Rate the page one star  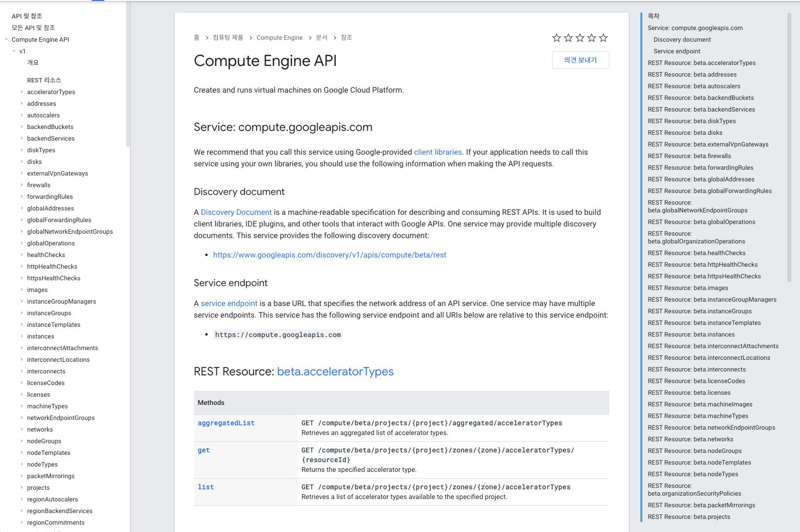[x=556, y=38]
